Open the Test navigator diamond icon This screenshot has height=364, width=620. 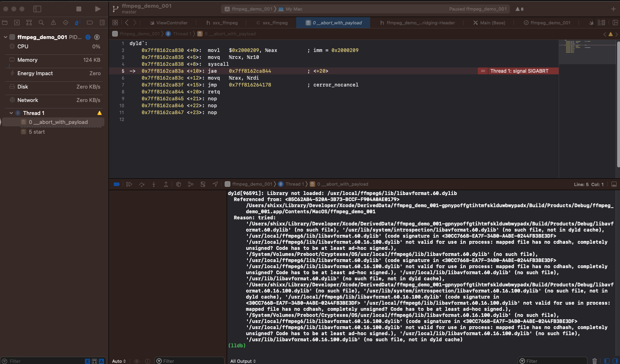click(x=65, y=23)
